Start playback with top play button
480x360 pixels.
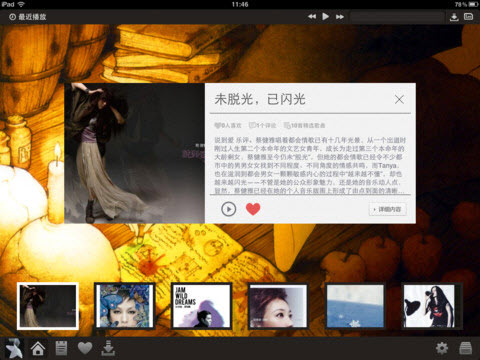[x=326, y=16]
